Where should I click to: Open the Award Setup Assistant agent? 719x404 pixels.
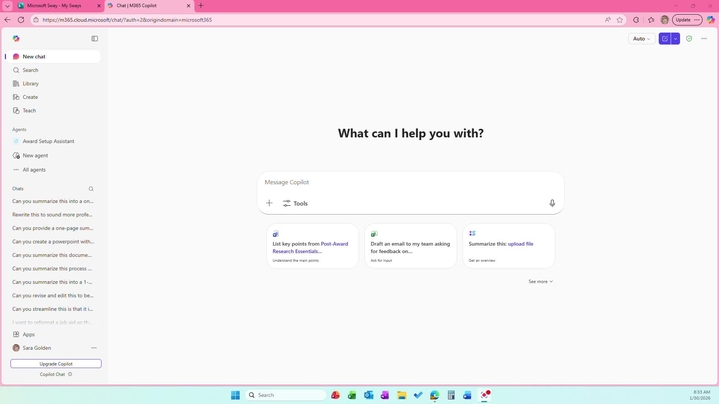(x=48, y=141)
